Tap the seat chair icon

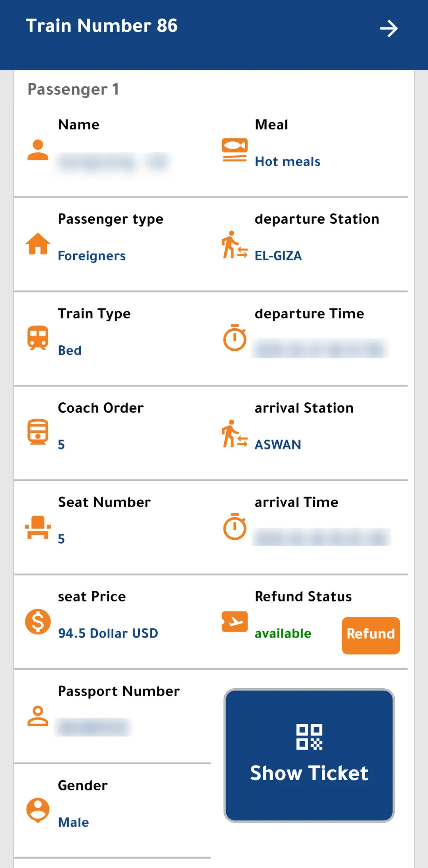point(38,527)
